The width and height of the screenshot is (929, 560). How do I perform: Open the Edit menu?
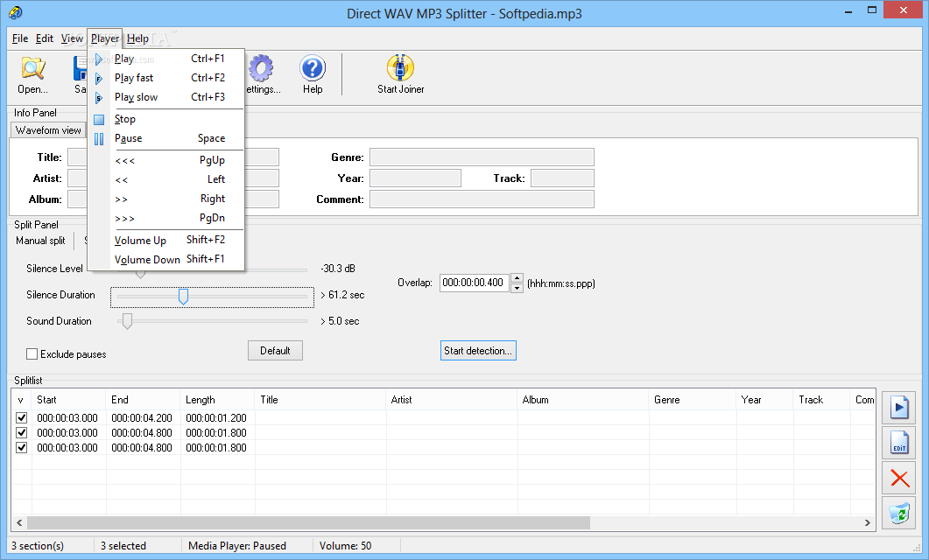tap(44, 38)
